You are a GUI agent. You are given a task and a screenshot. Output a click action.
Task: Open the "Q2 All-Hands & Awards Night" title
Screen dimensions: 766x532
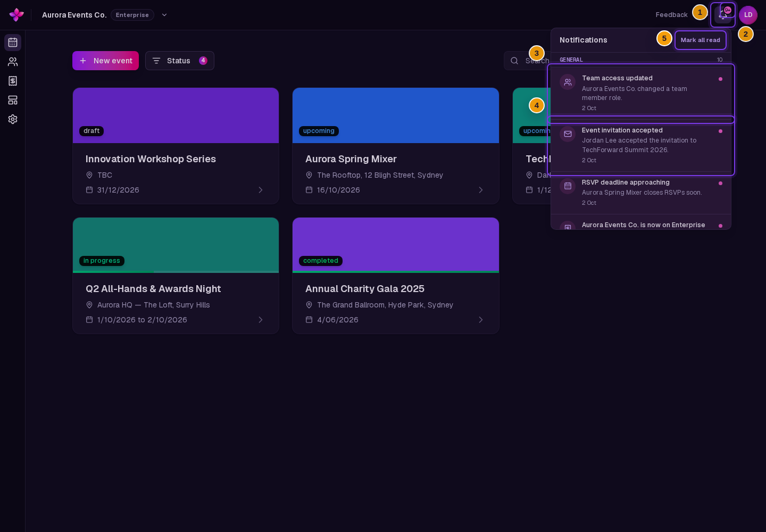tap(153, 289)
